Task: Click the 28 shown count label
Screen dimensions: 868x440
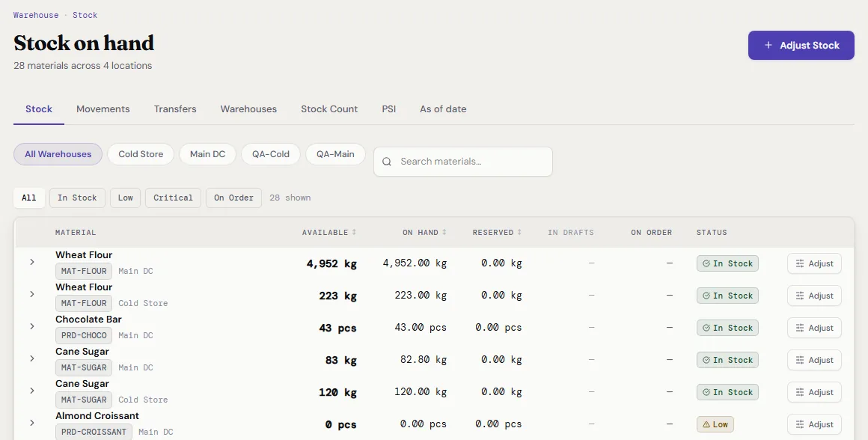Action: pos(290,198)
